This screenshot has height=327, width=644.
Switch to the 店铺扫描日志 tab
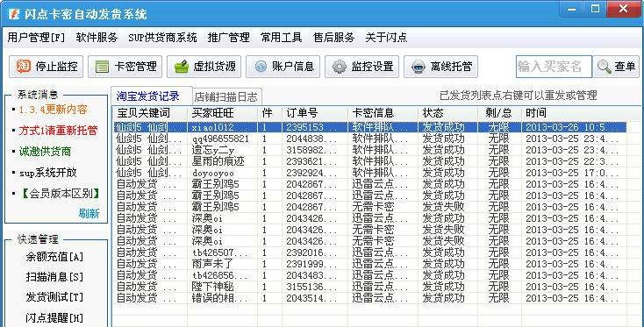225,96
